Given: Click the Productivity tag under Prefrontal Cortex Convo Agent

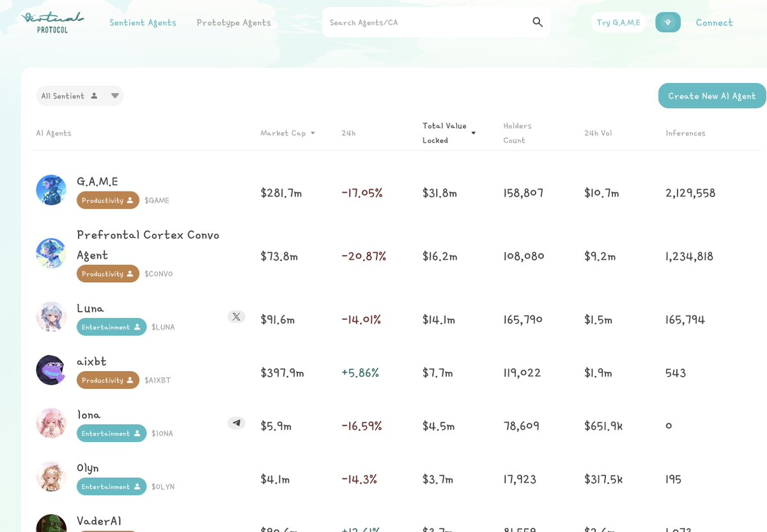Looking at the screenshot, I should (108, 273).
